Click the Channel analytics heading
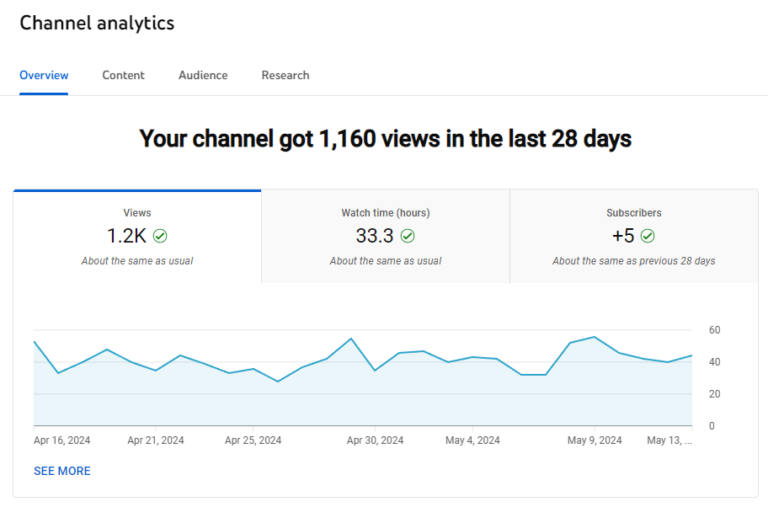This screenshot has height=507, width=768. pyautogui.click(x=97, y=23)
